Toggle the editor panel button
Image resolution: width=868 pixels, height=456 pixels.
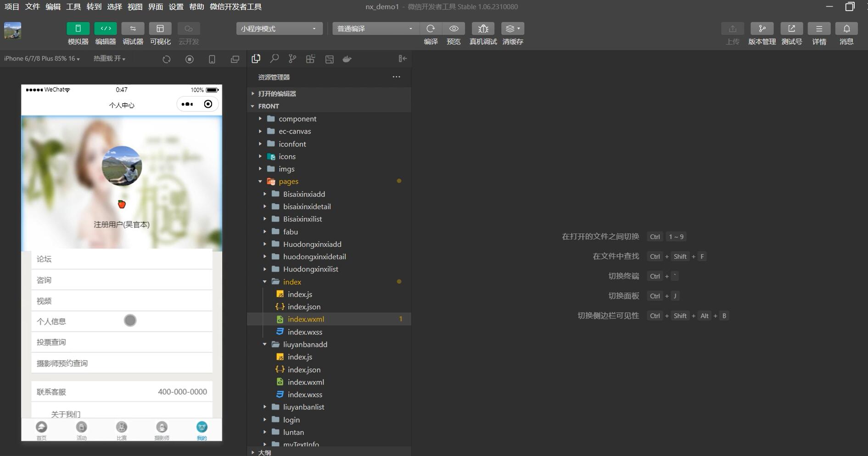coord(106,29)
